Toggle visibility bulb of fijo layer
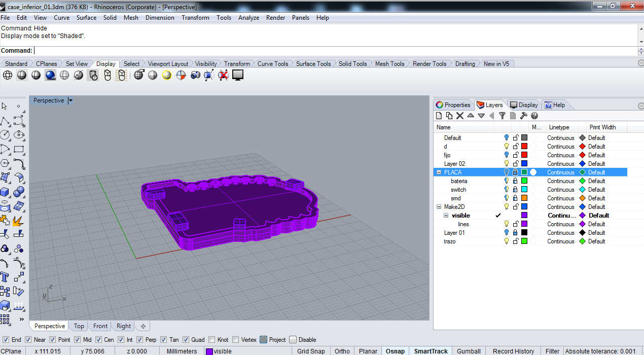644x355 pixels. click(506, 155)
